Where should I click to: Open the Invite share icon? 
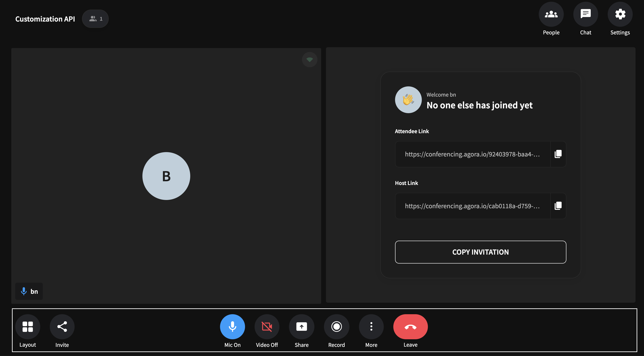click(x=62, y=326)
